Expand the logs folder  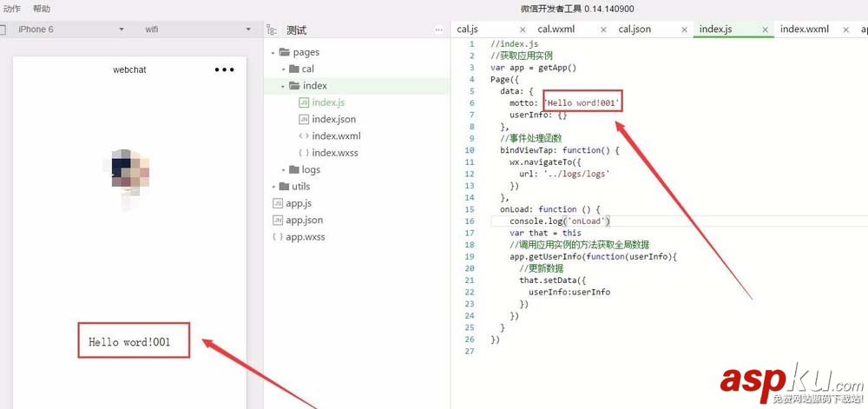(x=284, y=170)
